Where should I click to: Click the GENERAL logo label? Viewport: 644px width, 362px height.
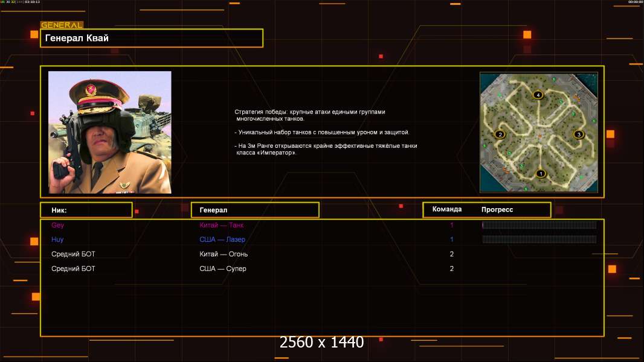point(62,25)
